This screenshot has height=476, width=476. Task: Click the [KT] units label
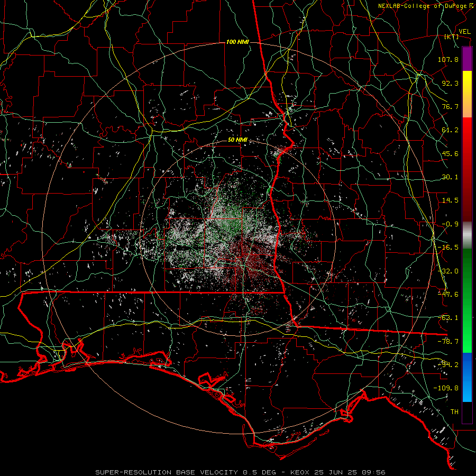pyautogui.click(x=452, y=36)
